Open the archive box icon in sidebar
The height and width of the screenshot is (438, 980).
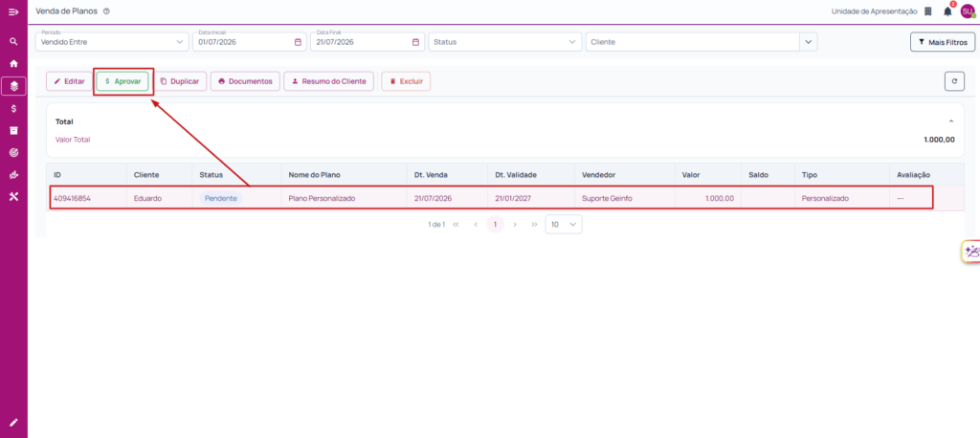pos(13,131)
